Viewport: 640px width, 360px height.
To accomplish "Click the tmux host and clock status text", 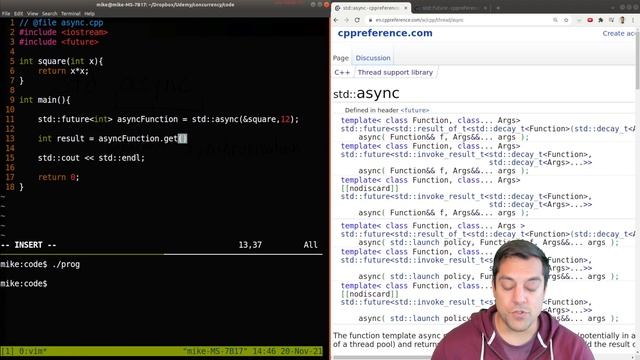I will pos(252,351).
